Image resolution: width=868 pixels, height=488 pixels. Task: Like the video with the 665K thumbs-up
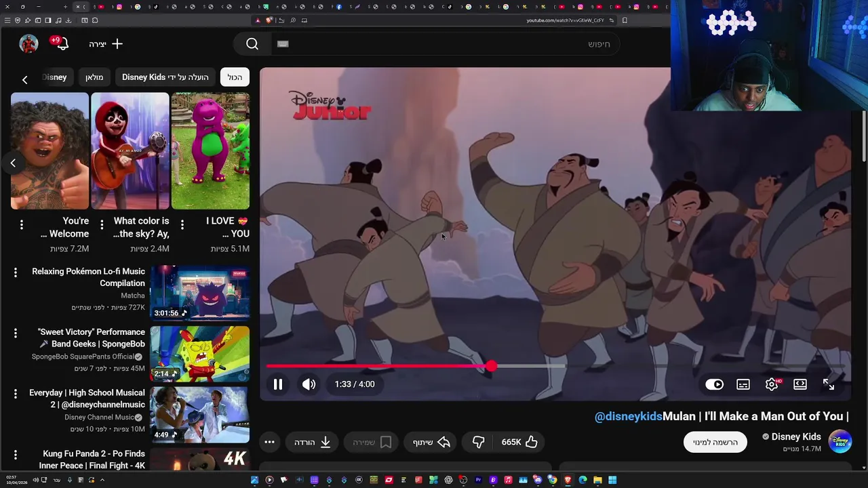click(519, 442)
